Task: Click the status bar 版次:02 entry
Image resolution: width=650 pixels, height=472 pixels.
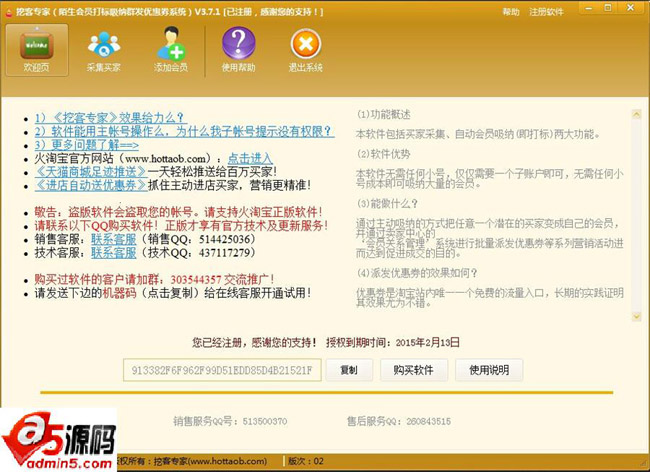Action: pyautogui.click(x=306, y=461)
